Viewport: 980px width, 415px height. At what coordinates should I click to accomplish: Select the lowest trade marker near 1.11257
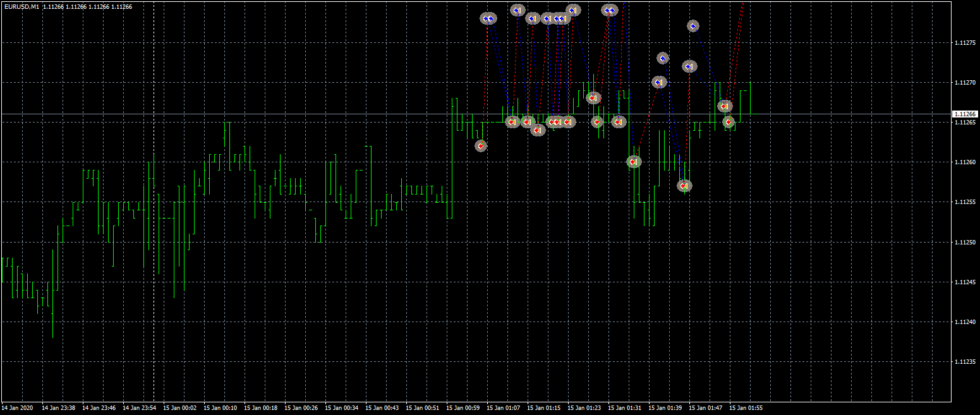[684, 186]
